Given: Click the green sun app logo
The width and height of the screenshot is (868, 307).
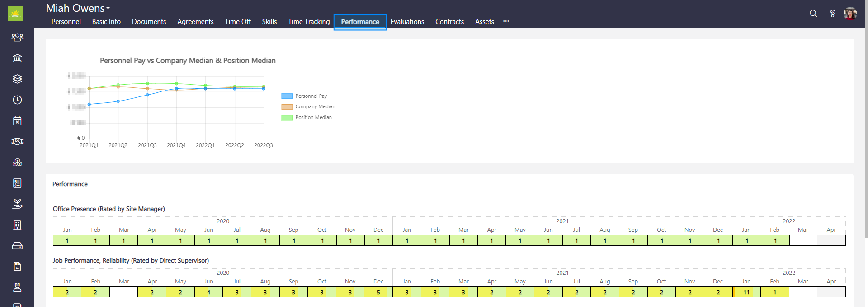Looking at the screenshot, I should (x=15, y=14).
